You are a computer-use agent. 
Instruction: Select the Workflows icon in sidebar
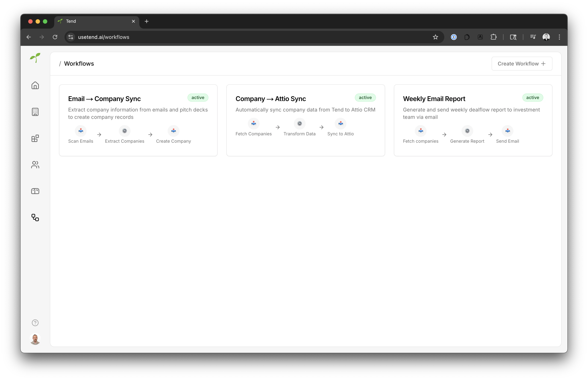click(35, 217)
